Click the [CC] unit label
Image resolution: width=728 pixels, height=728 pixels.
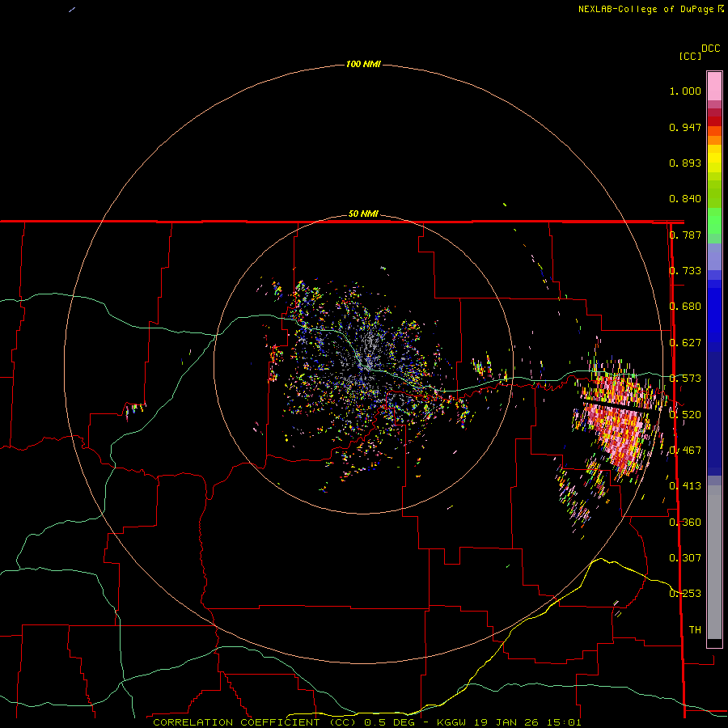(690, 56)
